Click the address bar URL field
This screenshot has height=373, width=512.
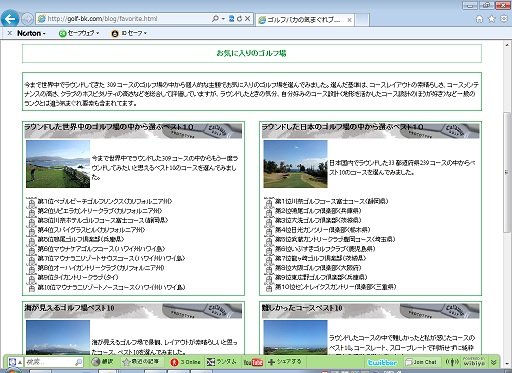[123, 19]
